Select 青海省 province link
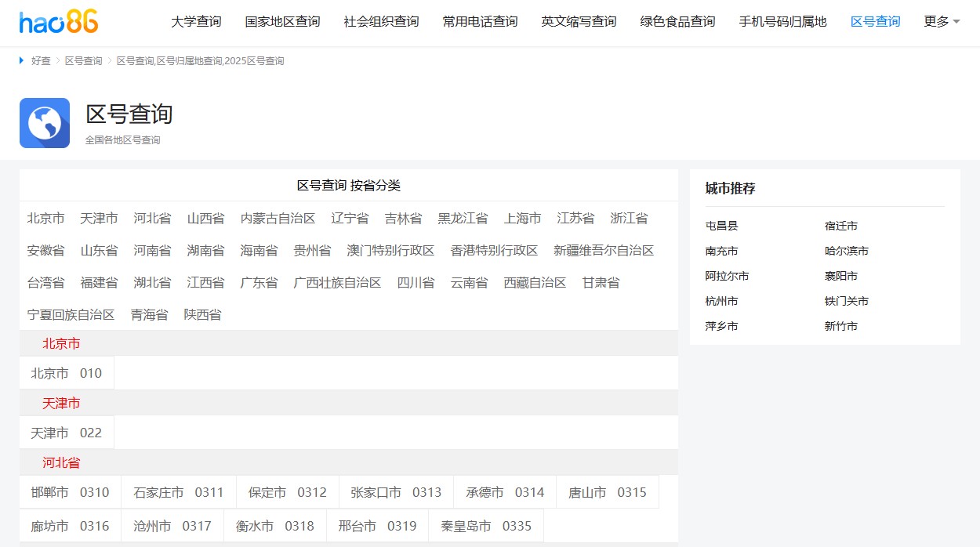 click(x=149, y=315)
